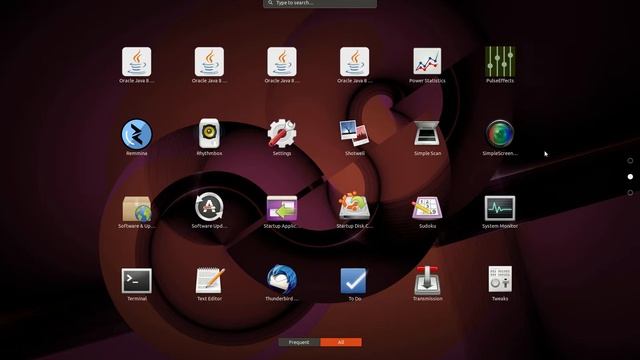Go to first app page indicator dot

(x=630, y=161)
